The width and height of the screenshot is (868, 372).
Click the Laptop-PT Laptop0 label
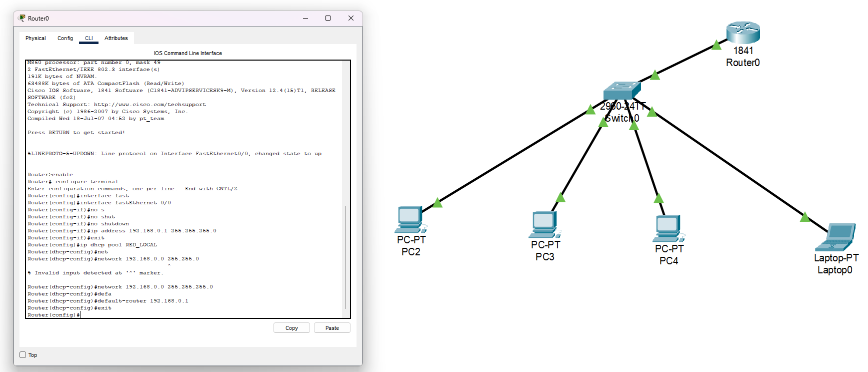pos(835,264)
